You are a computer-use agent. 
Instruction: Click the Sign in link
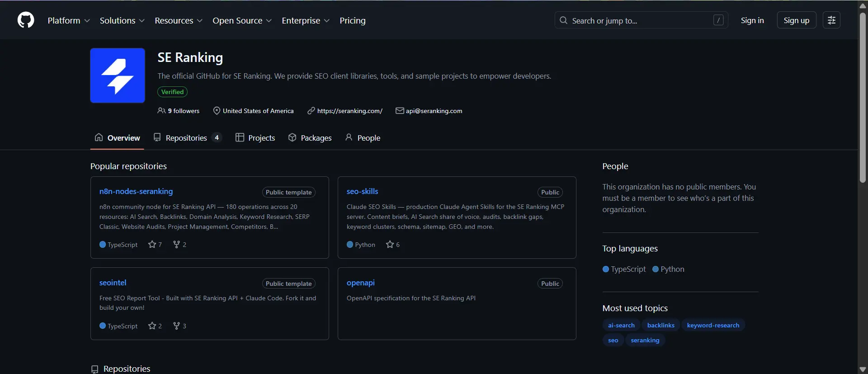point(752,20)
